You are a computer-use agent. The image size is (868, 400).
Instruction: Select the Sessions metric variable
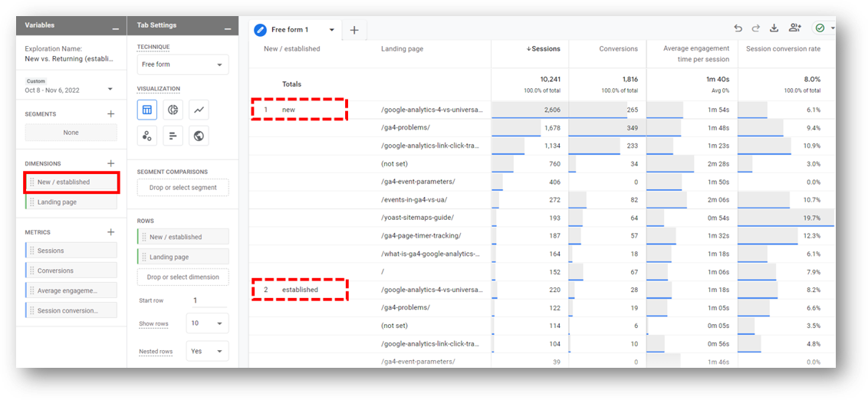[71, 251]
